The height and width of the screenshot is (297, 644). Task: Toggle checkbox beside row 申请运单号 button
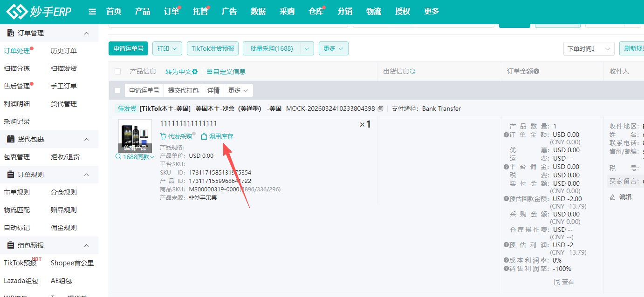(117, 90)
